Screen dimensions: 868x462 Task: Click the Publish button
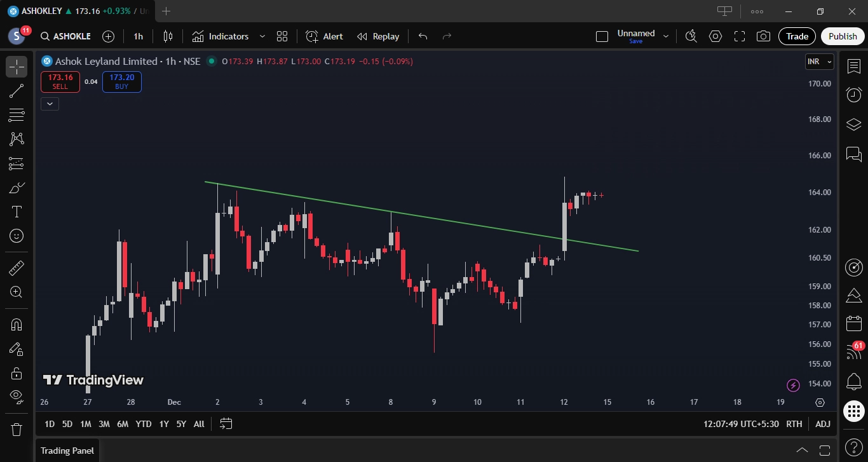point(843,36)
